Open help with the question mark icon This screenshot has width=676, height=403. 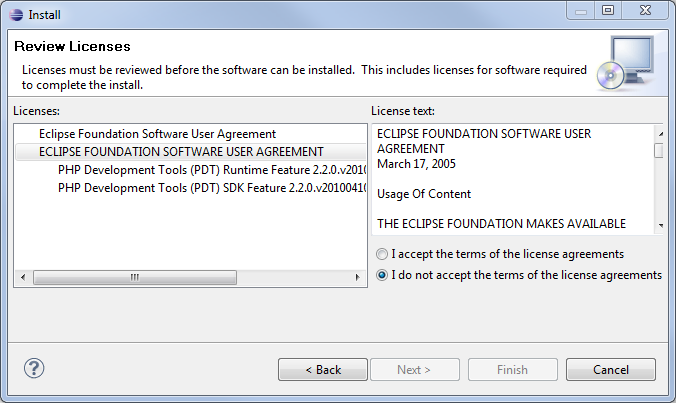[34, 369]
